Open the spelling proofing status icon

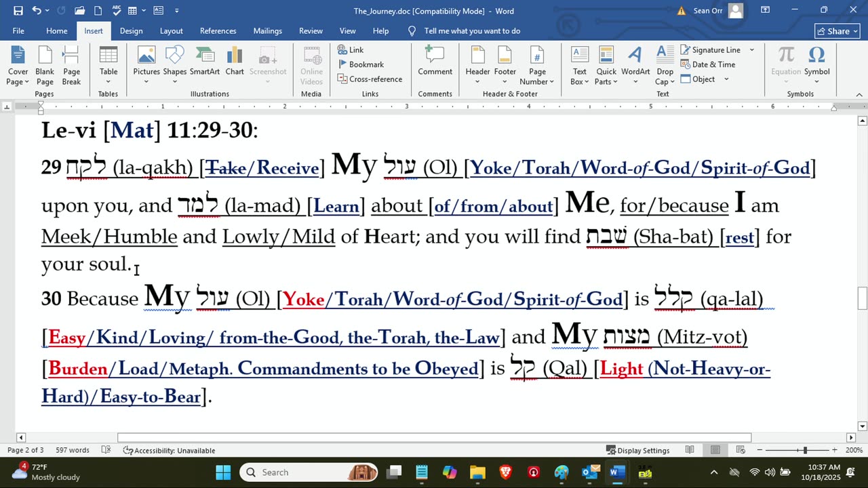(106, 450)
